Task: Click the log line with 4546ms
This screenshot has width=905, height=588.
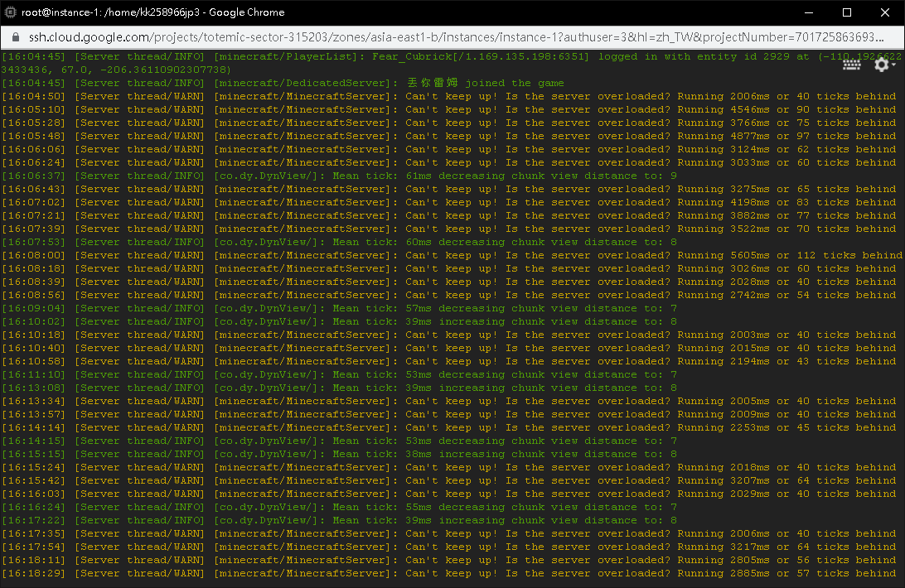Action: [448, 109]
